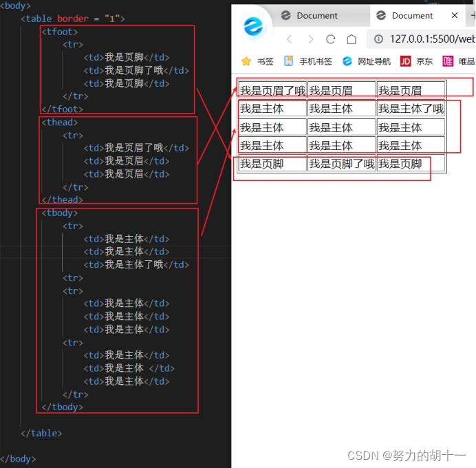Viewport: 476px width, 468px height.
Task: Click table cell 我是页眉了哦
Action: coord(272,90)
